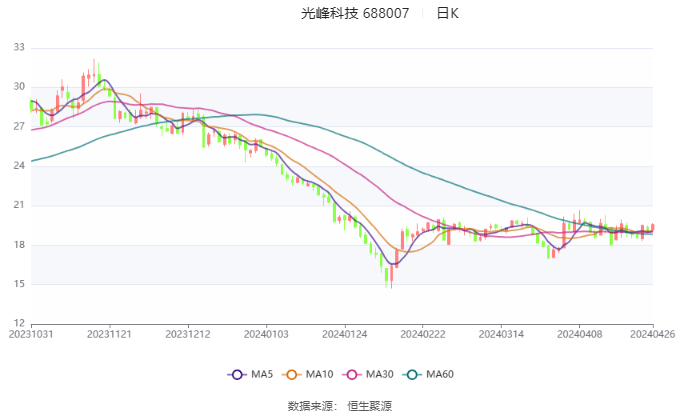The height and width of the screenshot is (413, 680).
Task: Toggle the MA10 legend series
Action: tap(308, 374)
